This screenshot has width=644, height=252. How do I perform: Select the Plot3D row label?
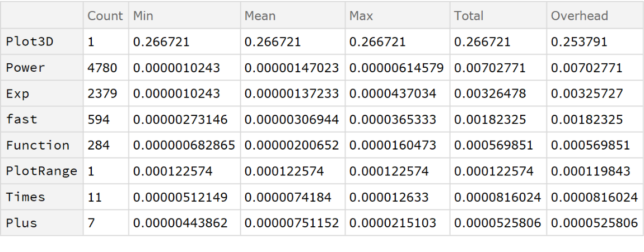pyautogui.click(x=30, y=42)
